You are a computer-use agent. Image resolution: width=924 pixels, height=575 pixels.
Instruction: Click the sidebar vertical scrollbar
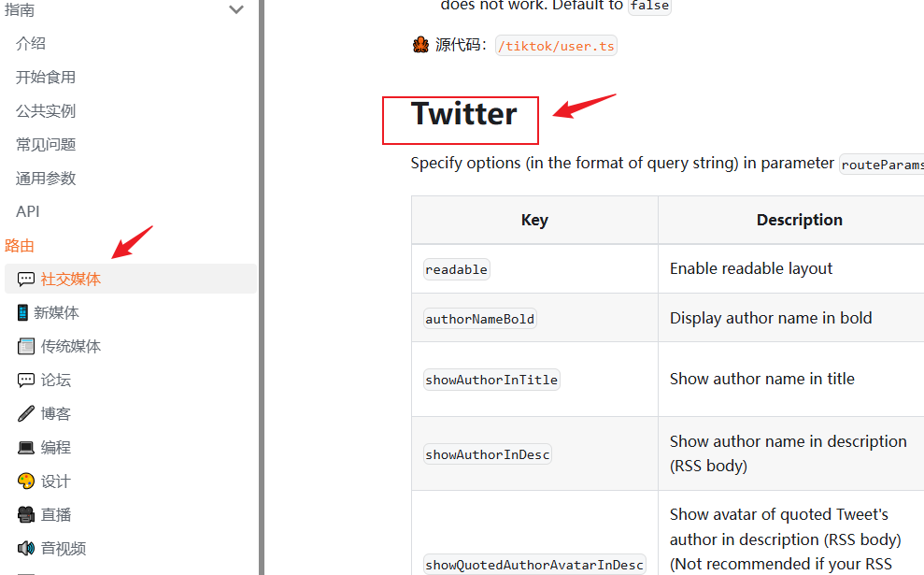click(x=261, y=287)
